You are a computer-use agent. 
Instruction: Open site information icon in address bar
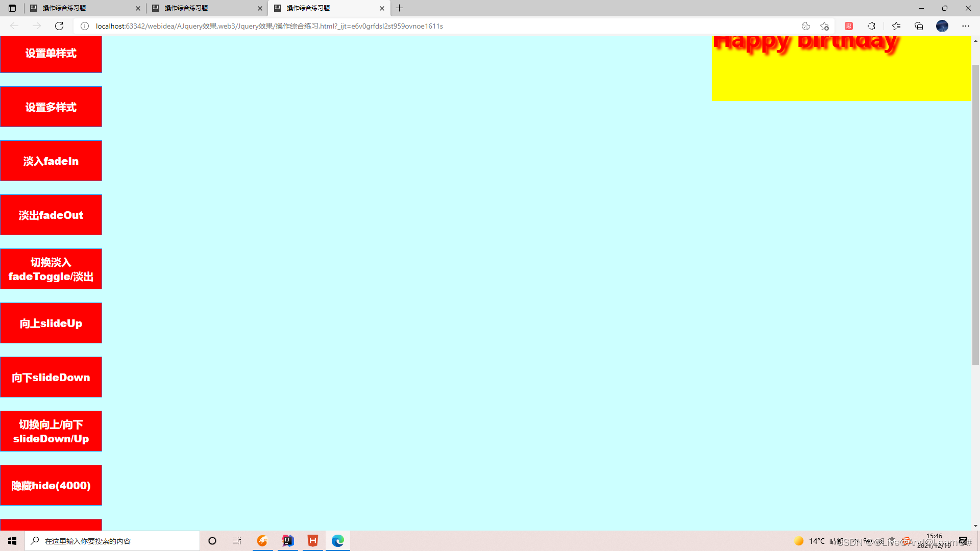click(85, 26)
